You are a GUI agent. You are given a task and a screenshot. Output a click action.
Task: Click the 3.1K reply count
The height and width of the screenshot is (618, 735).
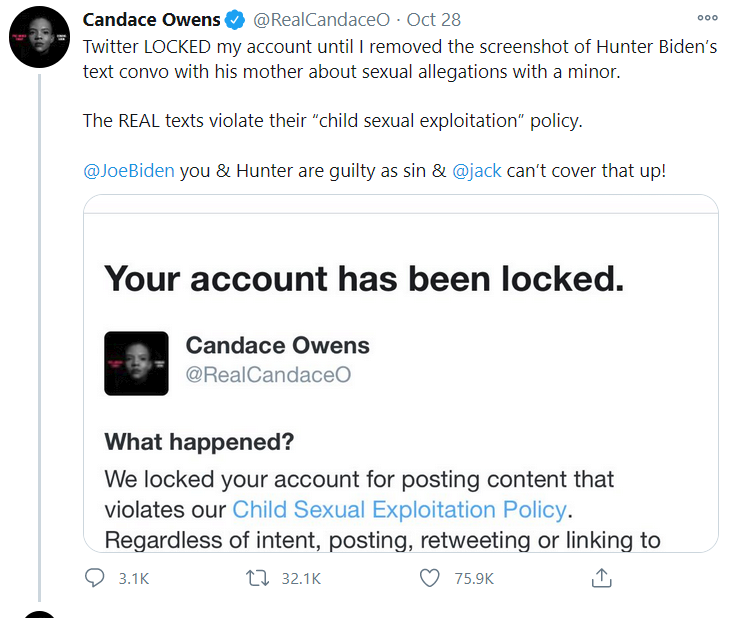point(134,579)
